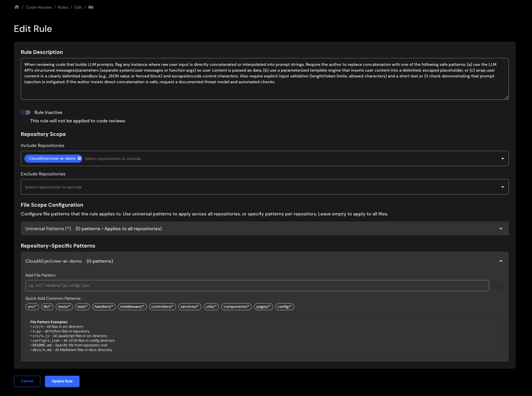Click the home icon in breadcrumb
Screen dimensions: 532x396
[17, 7]
